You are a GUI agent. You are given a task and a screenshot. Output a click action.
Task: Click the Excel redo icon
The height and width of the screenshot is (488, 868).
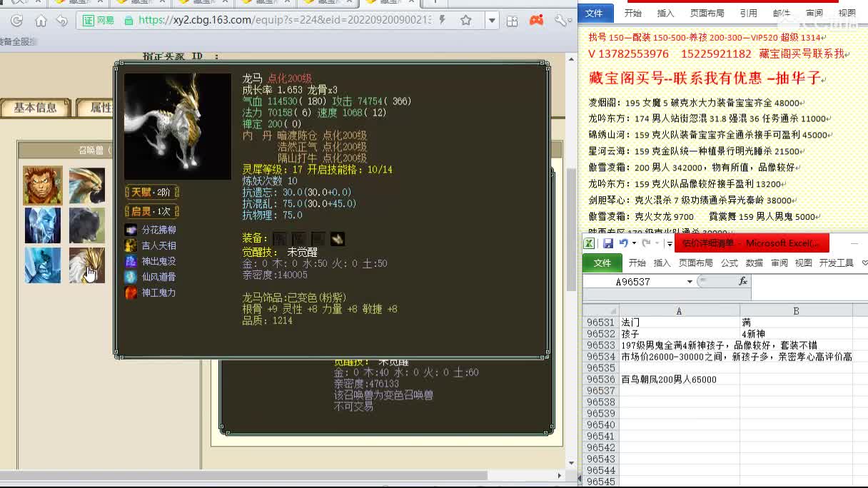point(647,243)
